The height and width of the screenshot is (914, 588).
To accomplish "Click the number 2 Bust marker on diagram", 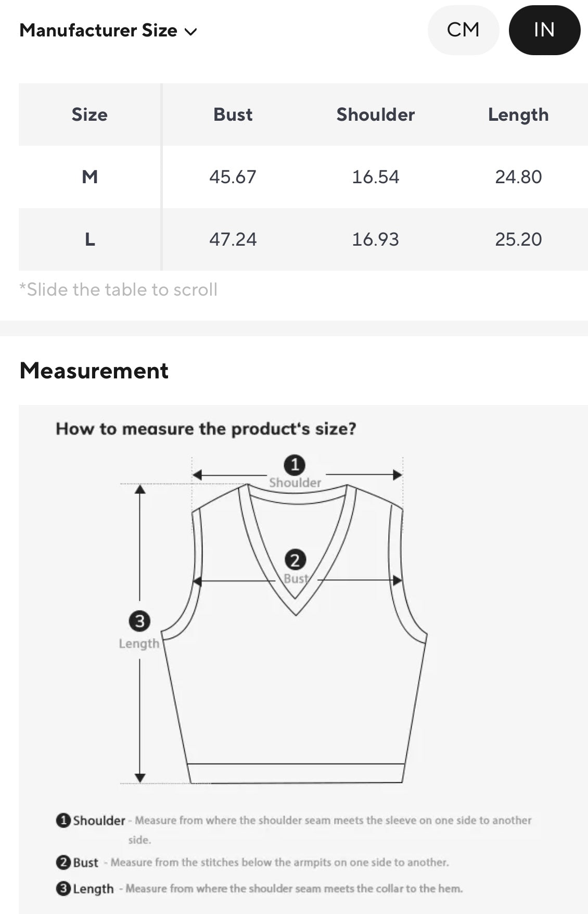I will [x=295, y=560].
